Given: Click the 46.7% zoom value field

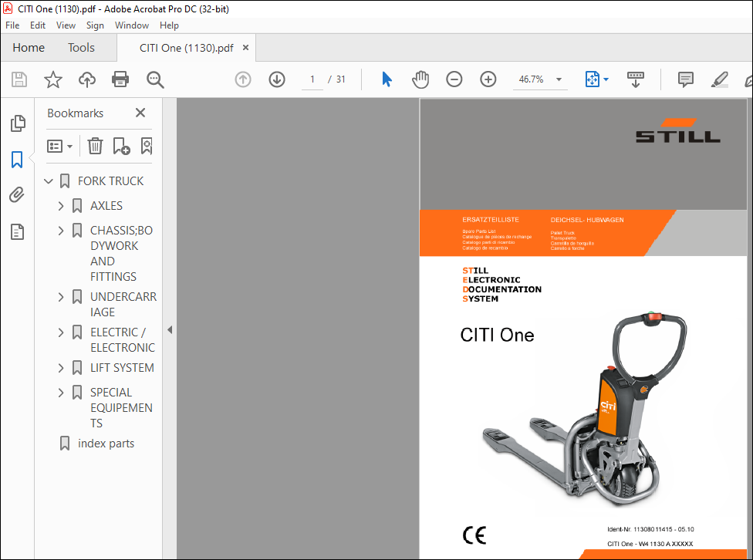Looking at the screenshot, I should point(531,79).
